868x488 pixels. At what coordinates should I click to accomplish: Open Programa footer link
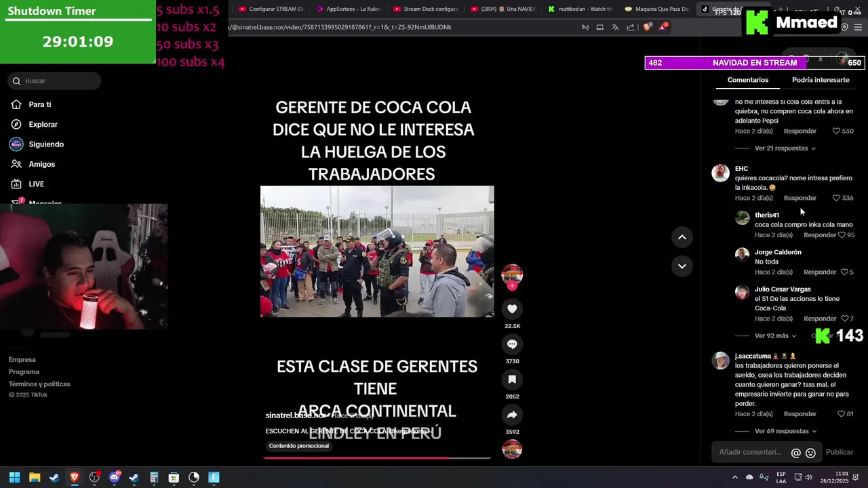(x=24, y=372)
